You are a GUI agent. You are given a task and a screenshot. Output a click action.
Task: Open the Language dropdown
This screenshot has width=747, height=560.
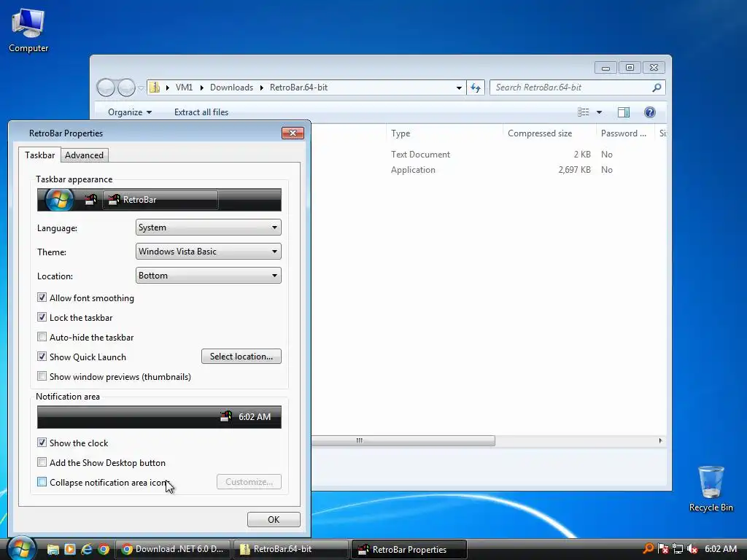click(208, 227)
